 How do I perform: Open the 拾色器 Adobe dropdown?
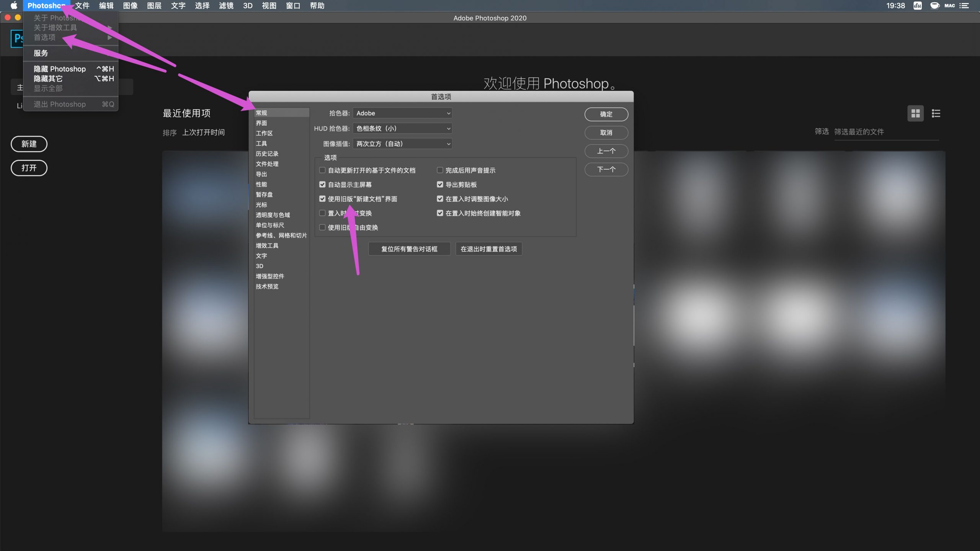click(x=402, y=113)
